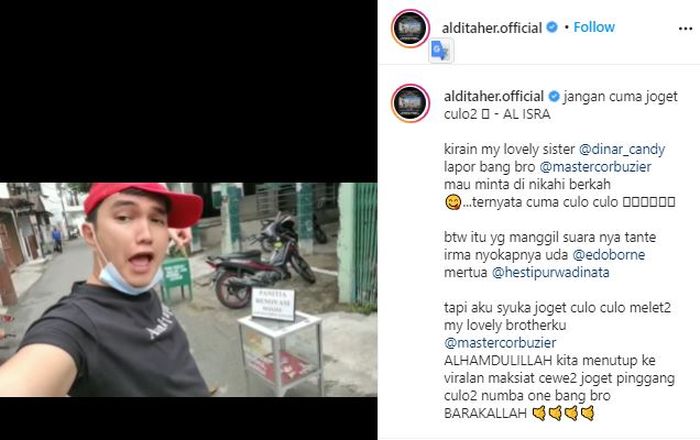Visit the @hestipurwadinata profile mention

pos(550,272)
